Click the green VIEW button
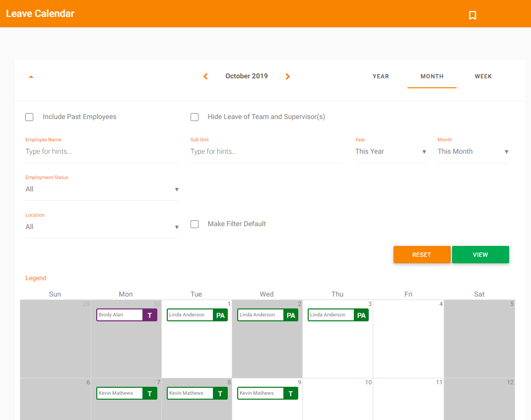 click(x=480, y=254)
